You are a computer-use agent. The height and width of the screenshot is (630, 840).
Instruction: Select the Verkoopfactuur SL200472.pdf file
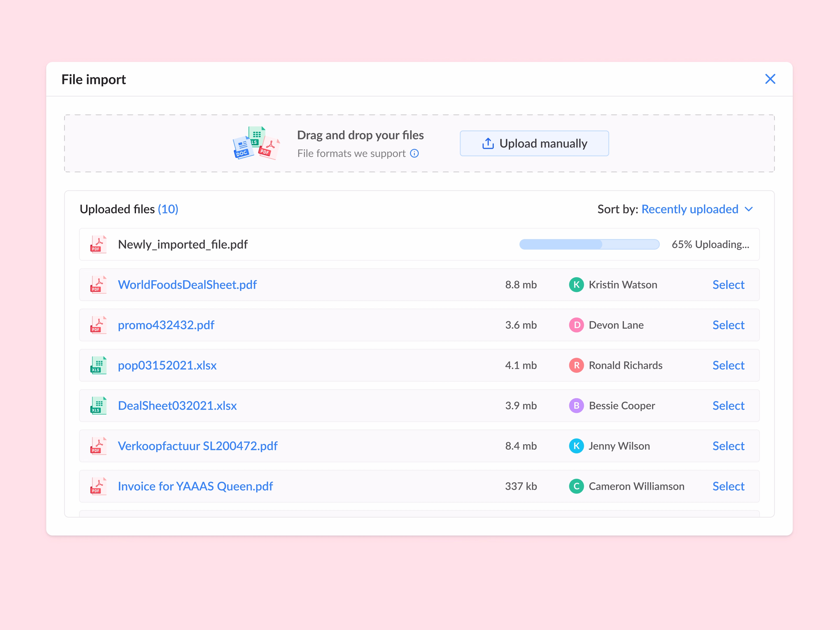tap(728, 445)
